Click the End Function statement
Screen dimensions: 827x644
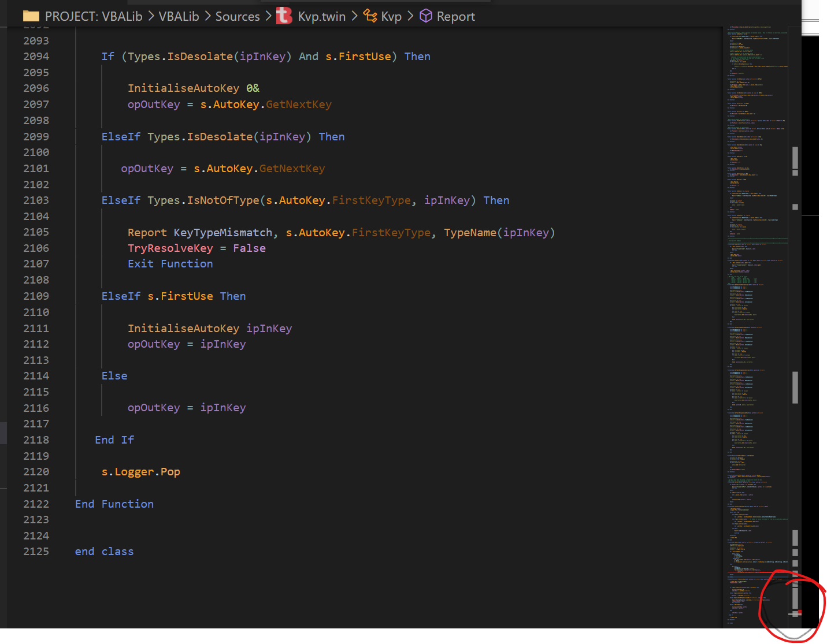coord(114,504)
